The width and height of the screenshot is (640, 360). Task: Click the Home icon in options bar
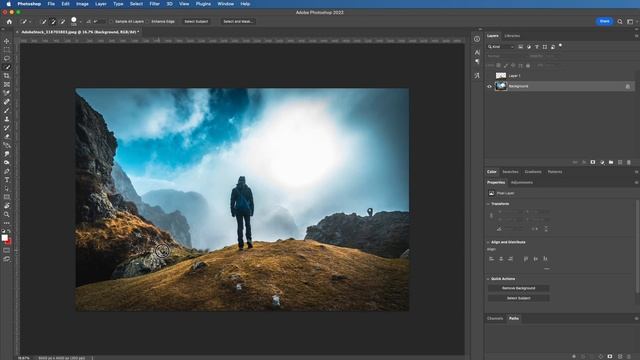pyautogui.click(x=9, y=22)
